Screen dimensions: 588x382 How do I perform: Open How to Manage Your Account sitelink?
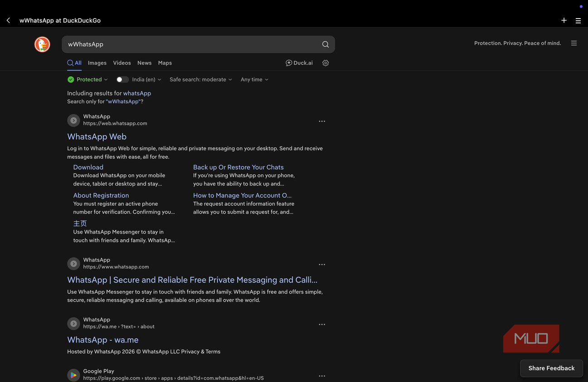(242, 196)
